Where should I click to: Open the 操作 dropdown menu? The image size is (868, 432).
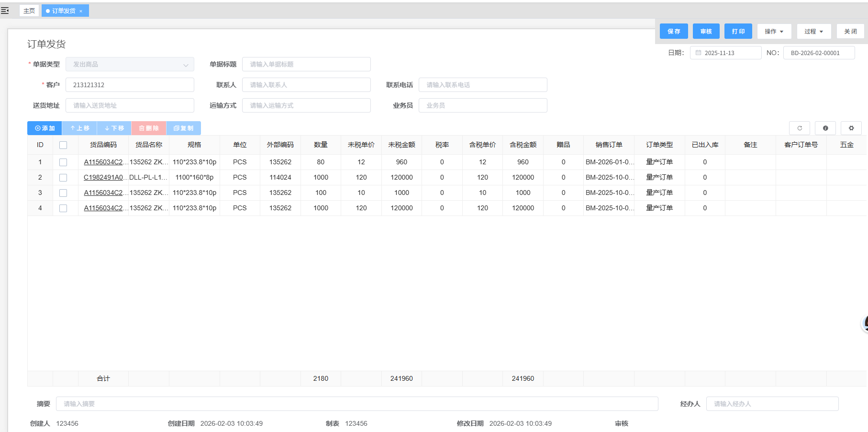click(774, 32)
